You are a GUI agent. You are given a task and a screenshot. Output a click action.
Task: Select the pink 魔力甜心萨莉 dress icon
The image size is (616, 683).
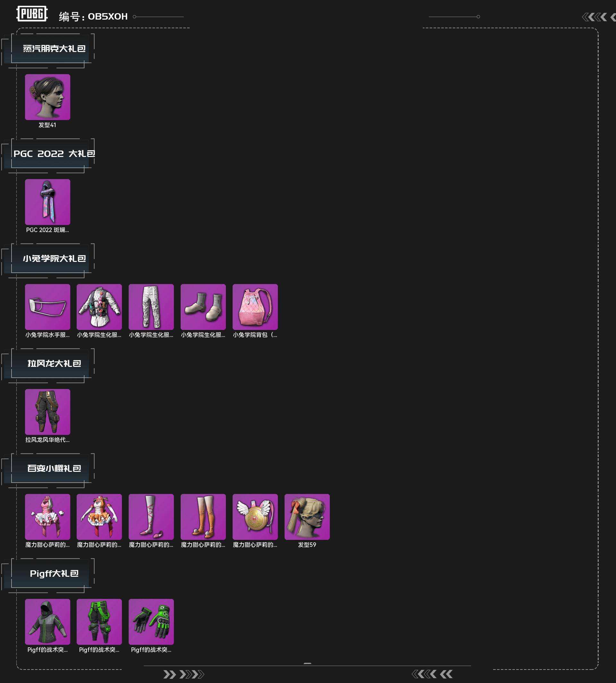(47, 517)
